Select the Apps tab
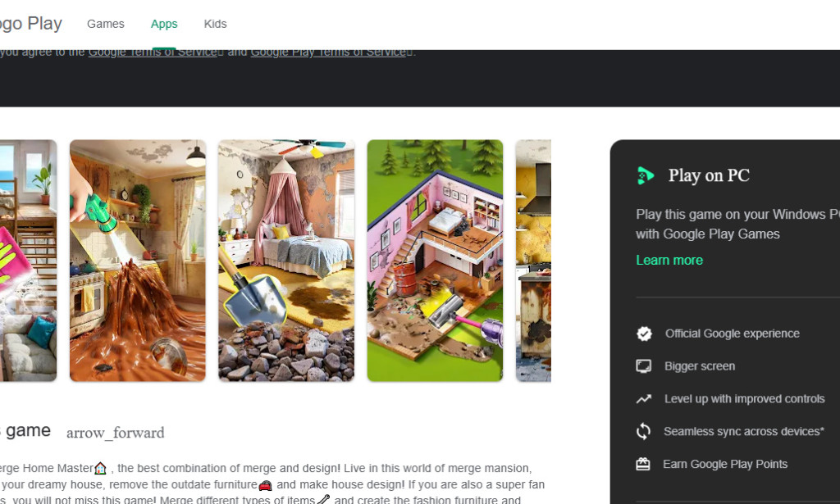 click(164, 24)
